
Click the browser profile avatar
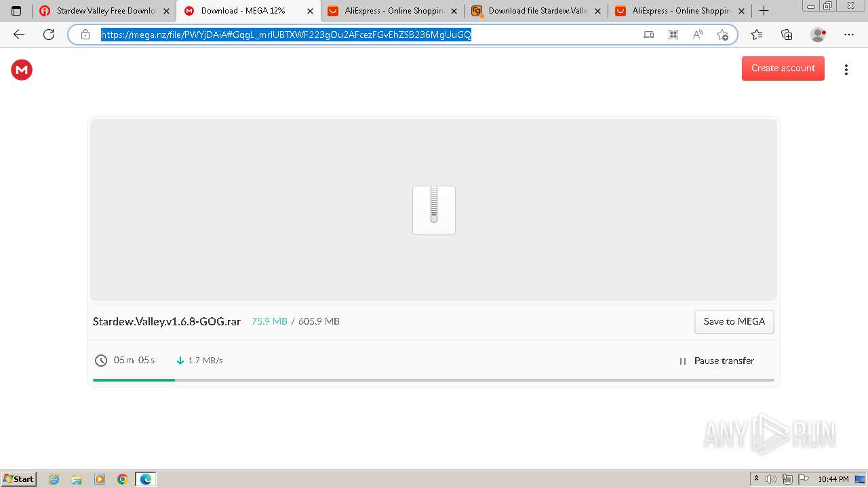click(x=818, y=35)
